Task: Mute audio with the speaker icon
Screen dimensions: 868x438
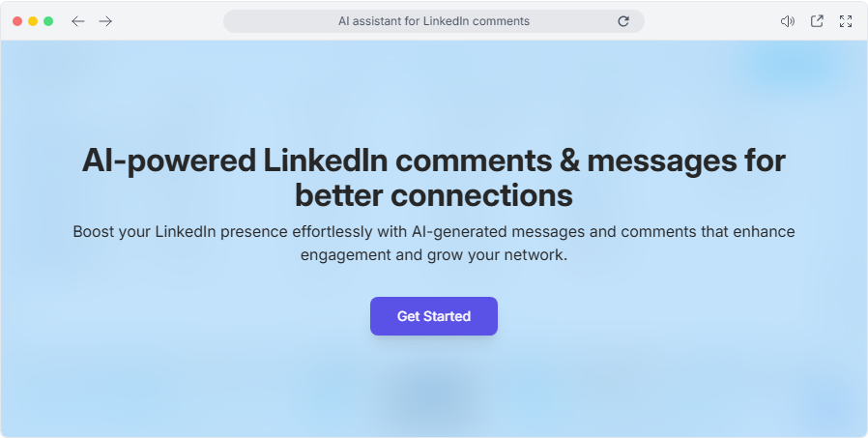Action: [x=787, y=21]
